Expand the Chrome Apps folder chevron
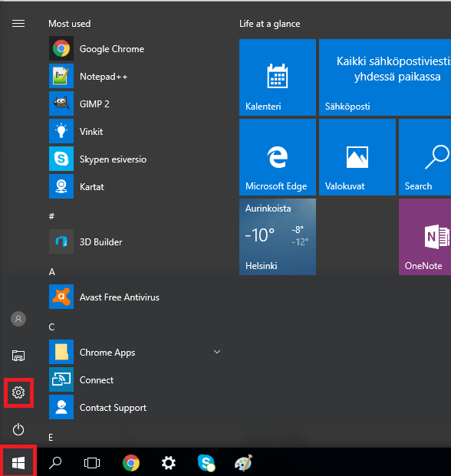The image size is (451, 476). click(217, 352)
